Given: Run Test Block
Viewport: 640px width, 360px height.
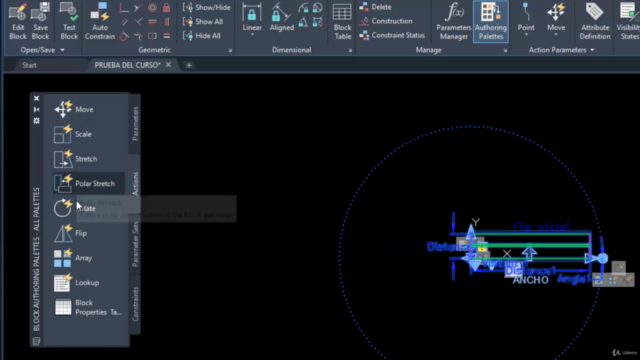Looking at the screenshot, I should click(x=69, y=21).
